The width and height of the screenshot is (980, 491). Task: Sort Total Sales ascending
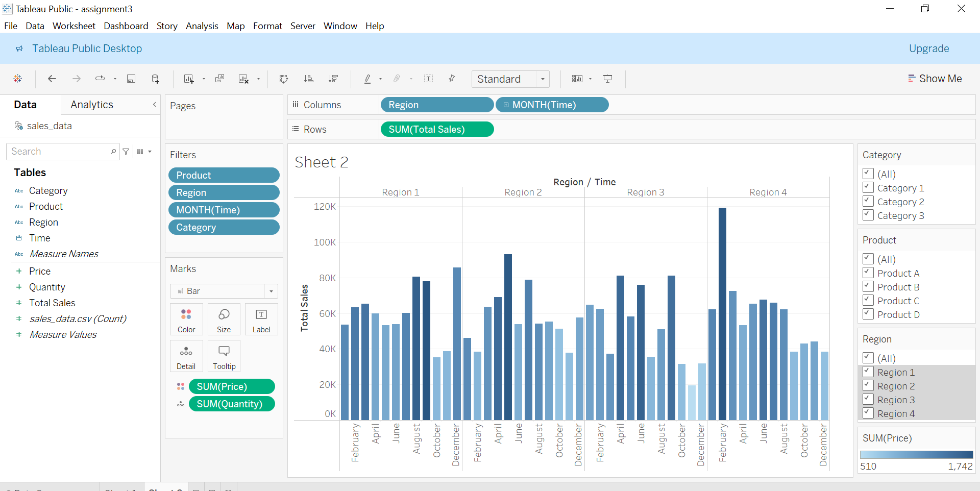coord(309,79)
